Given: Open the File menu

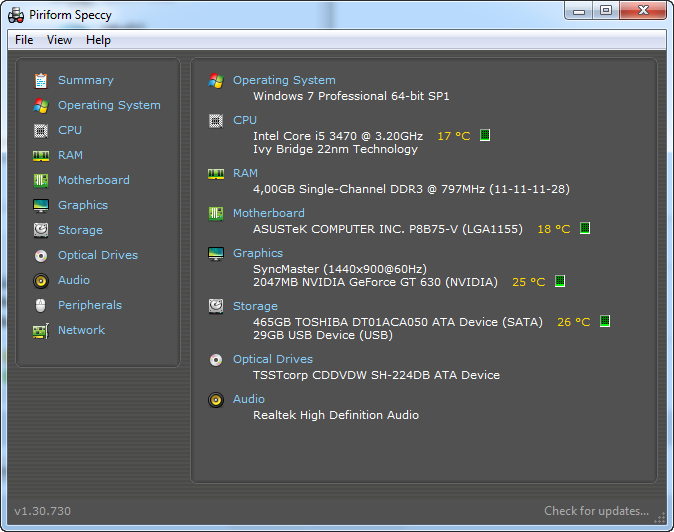Looking at the screenshot, I should (x=24, y=40).
